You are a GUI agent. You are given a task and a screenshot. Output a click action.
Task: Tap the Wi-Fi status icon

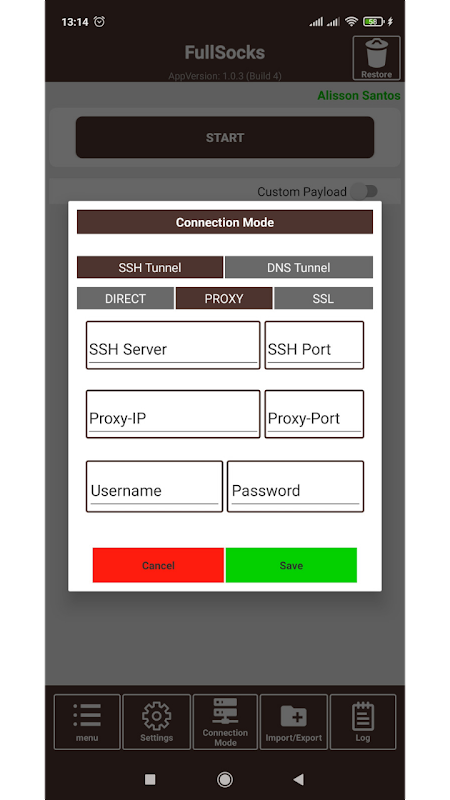coord(351,21)
